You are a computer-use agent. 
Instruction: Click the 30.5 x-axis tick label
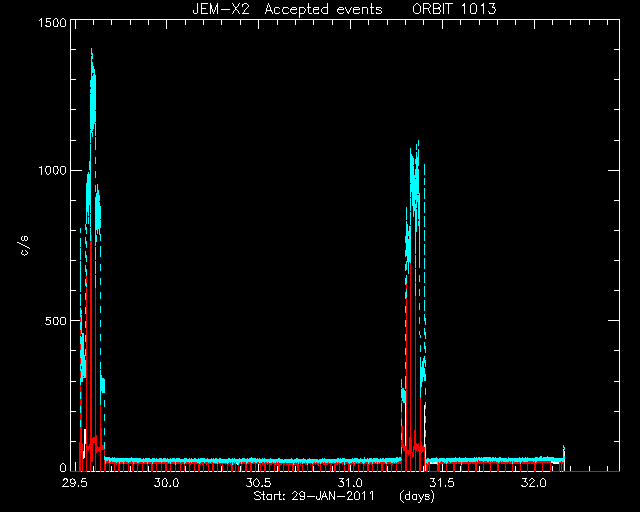pyautogui.click(x=258, y=483)
